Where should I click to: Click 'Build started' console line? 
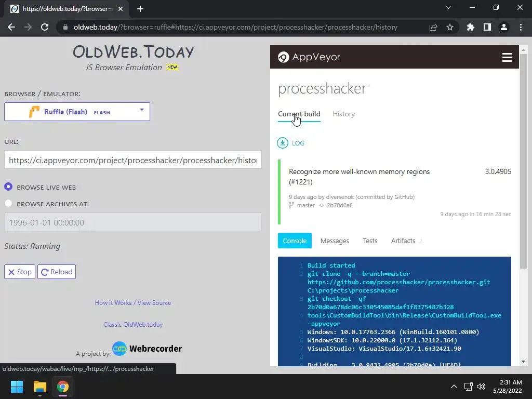(331, 265)
